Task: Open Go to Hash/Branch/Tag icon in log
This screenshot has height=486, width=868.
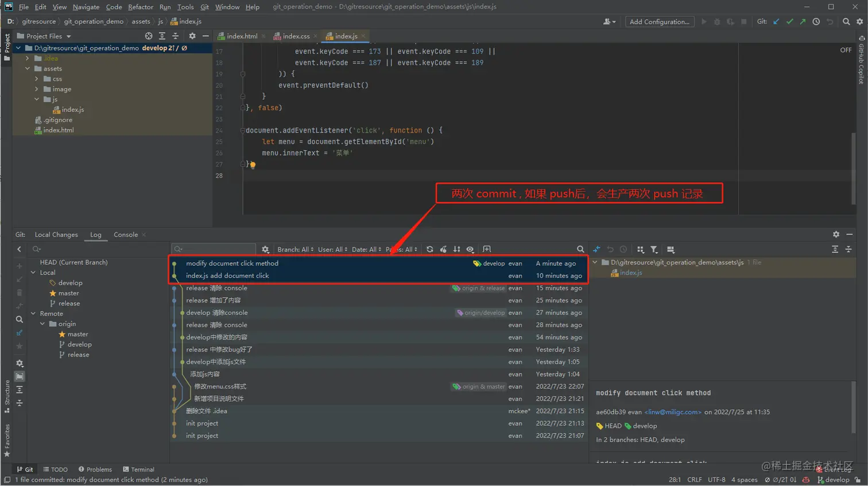Action: pyautogui.click(x=487, y=249)
